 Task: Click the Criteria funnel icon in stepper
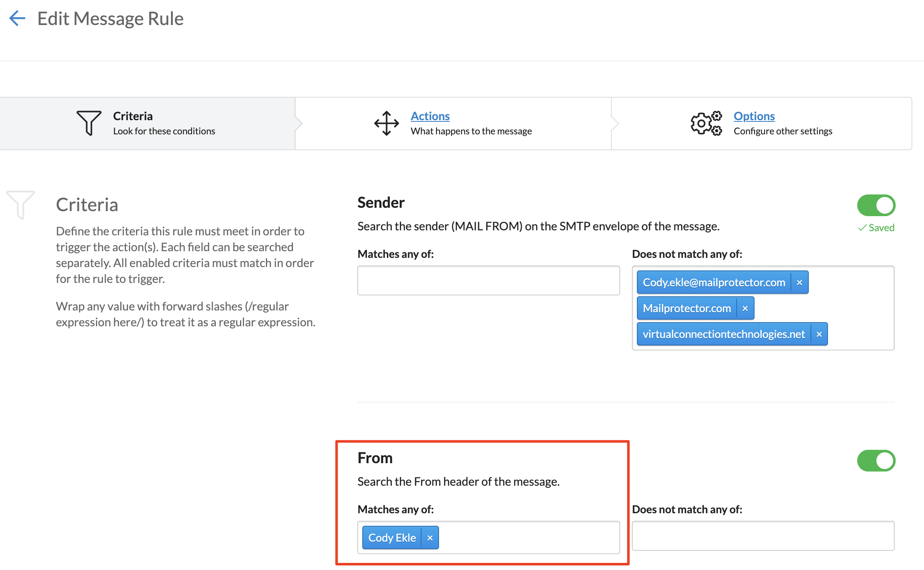click(89, 123)
